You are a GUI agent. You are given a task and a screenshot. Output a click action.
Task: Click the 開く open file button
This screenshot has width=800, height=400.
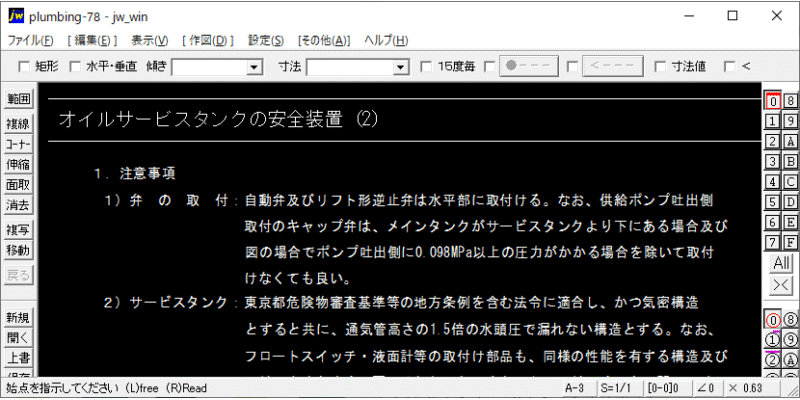tap(18, 338)
